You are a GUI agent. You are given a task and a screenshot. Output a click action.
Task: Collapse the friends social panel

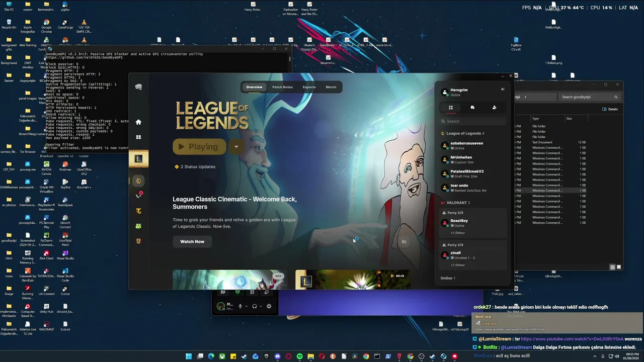502,89
